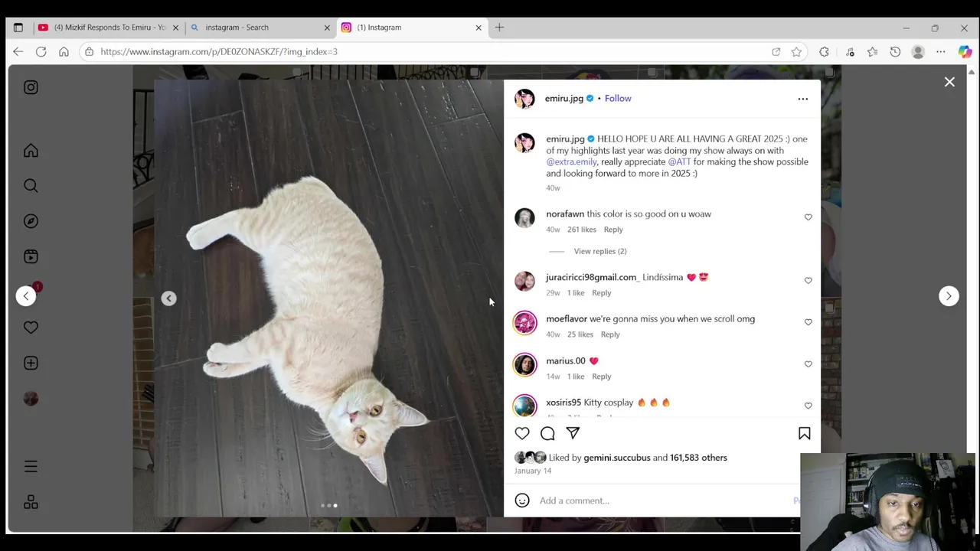Reply to moeflavor's comment
This screenshot has height=551, width=980.
610,334
